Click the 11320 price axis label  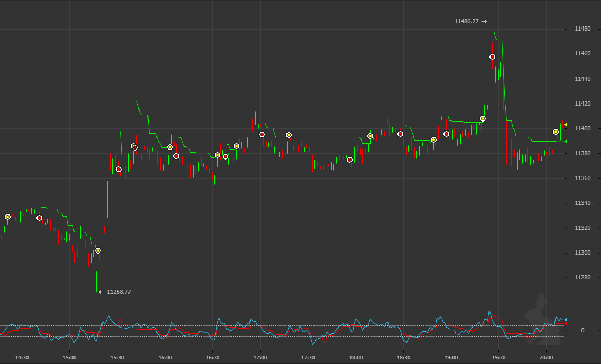point(582,228)
